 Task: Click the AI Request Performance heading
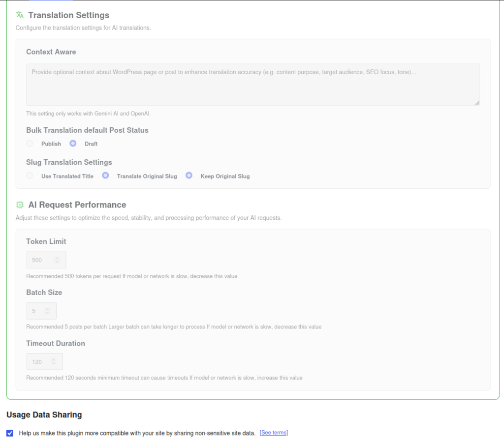coord(77,205)
